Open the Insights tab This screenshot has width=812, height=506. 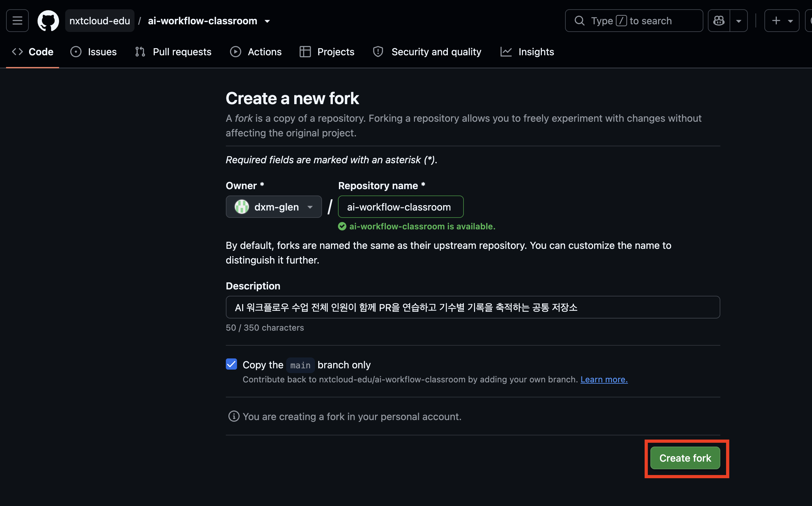[x=527, y=52]
